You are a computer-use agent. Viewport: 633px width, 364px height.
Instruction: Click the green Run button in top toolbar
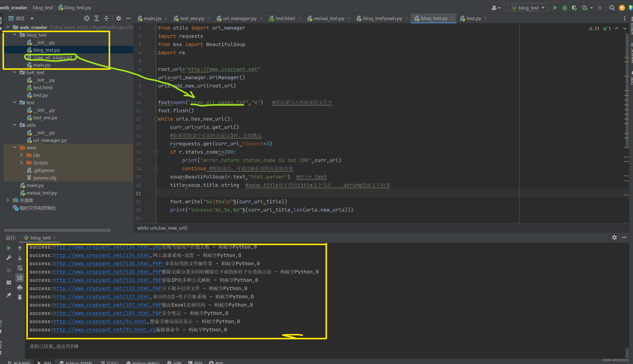coord(555,8)
